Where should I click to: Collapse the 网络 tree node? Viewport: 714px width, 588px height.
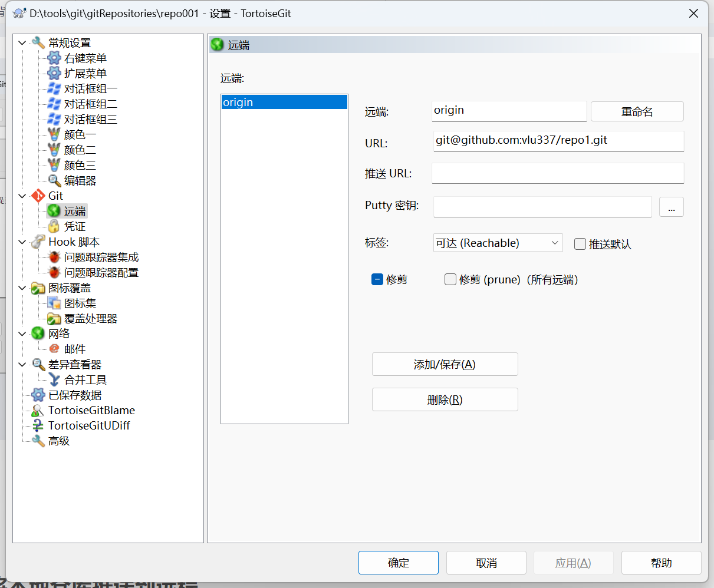22,333
